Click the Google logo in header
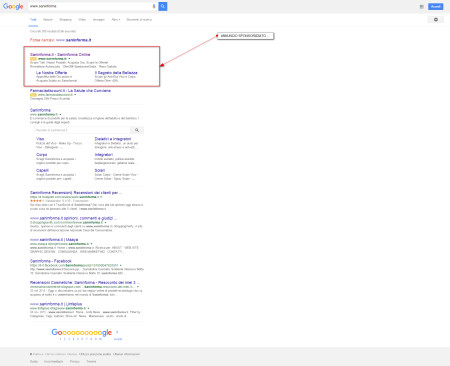 click(x=13, y=6)
